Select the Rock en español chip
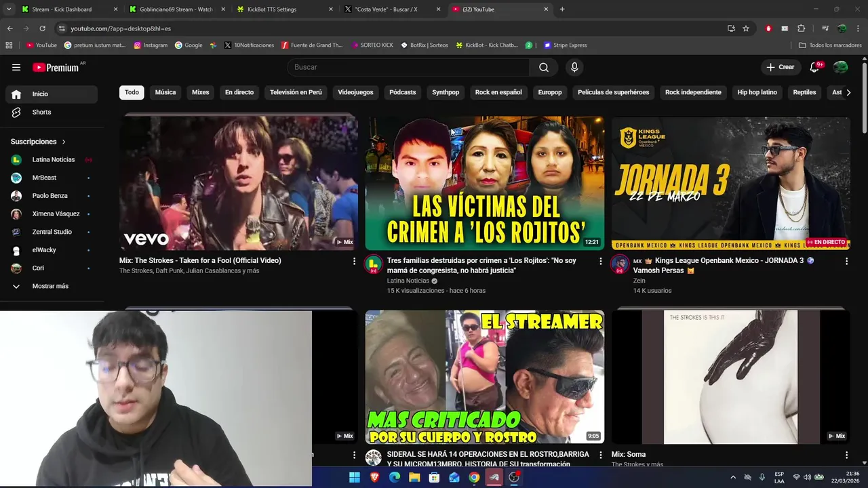Viewport: 868px width, 488px height. pyautogui.click(x=498, y=92)
